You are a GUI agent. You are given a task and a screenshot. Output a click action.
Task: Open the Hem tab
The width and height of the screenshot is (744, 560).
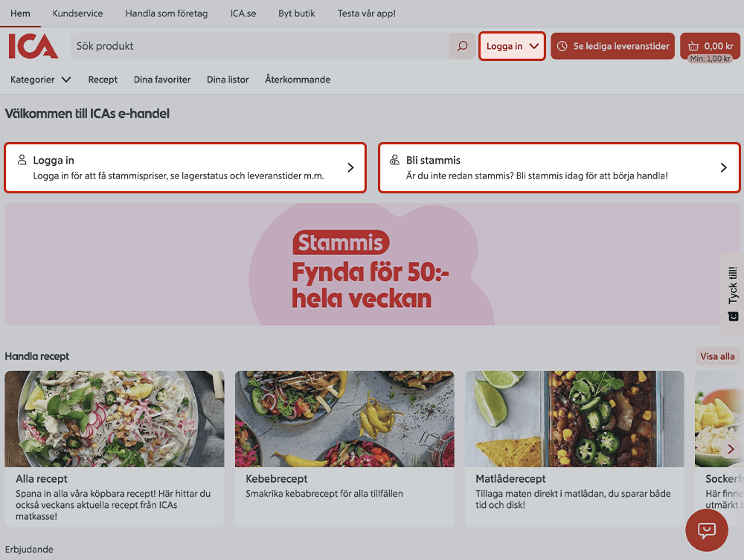click(20, 13)
